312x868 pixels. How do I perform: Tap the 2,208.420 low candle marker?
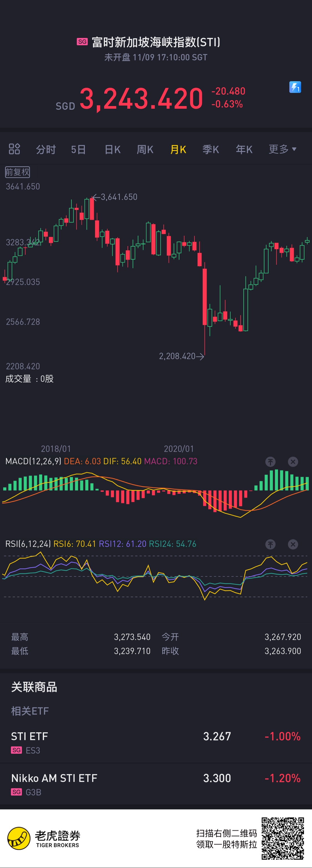click(181, 356)
